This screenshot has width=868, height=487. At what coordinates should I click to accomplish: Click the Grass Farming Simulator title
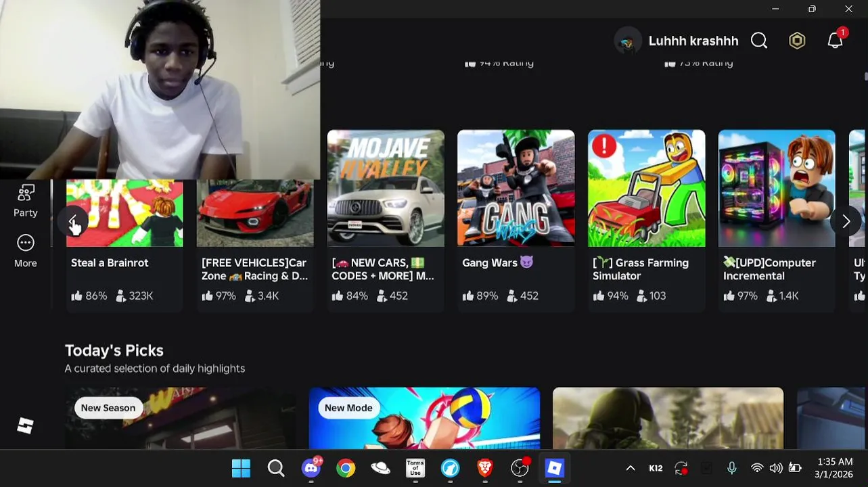641,269
